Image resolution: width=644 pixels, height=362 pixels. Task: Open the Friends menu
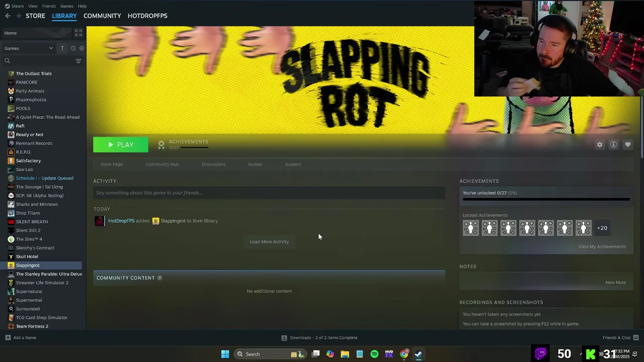click(49, 6)
